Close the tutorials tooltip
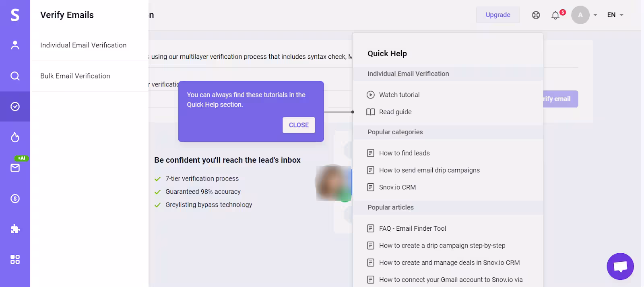644x287 pixels. coord(299,125)
